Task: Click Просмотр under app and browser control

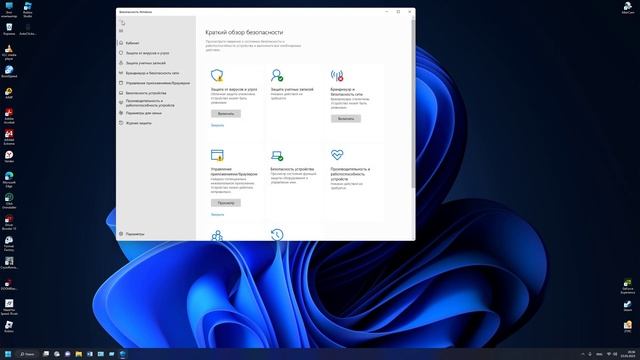Action: point(226,203)
